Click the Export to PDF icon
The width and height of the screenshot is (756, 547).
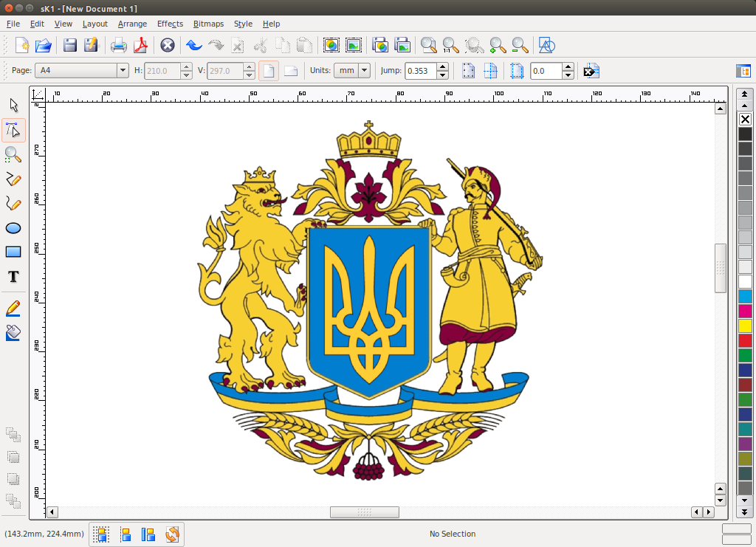(140, 46)
